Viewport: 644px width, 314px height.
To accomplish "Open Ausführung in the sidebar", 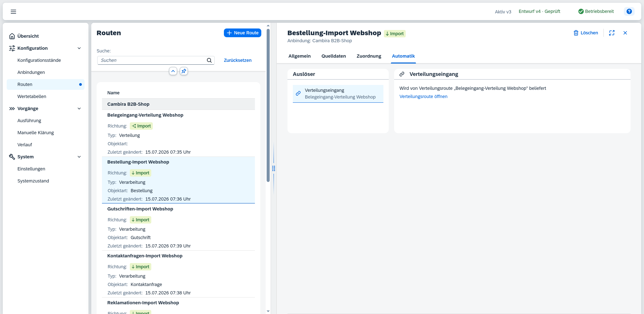I will [45, 121].
